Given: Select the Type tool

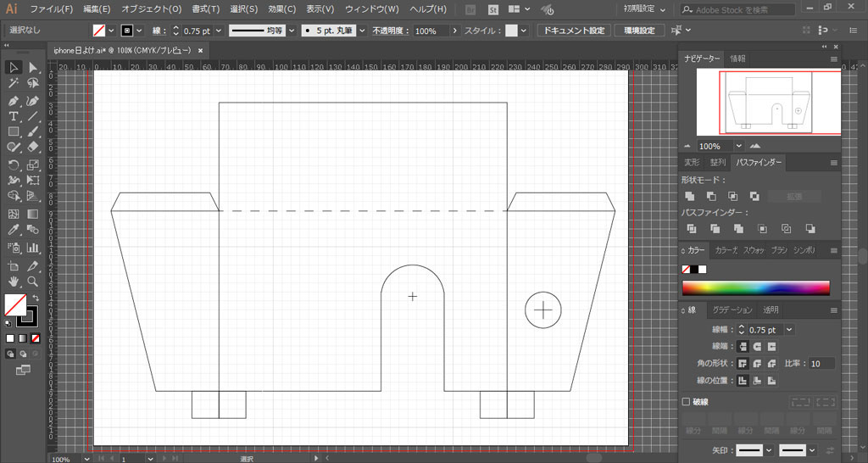Looking at the screenshot, I should 14,116.
